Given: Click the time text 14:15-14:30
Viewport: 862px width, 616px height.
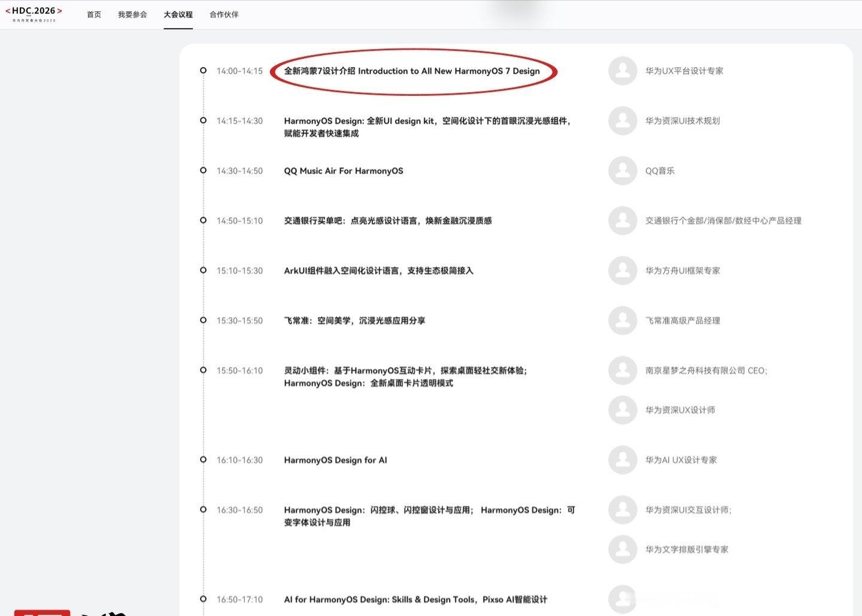Looking at the screenshot, I should pyautogui.click(x=239, y=121).
